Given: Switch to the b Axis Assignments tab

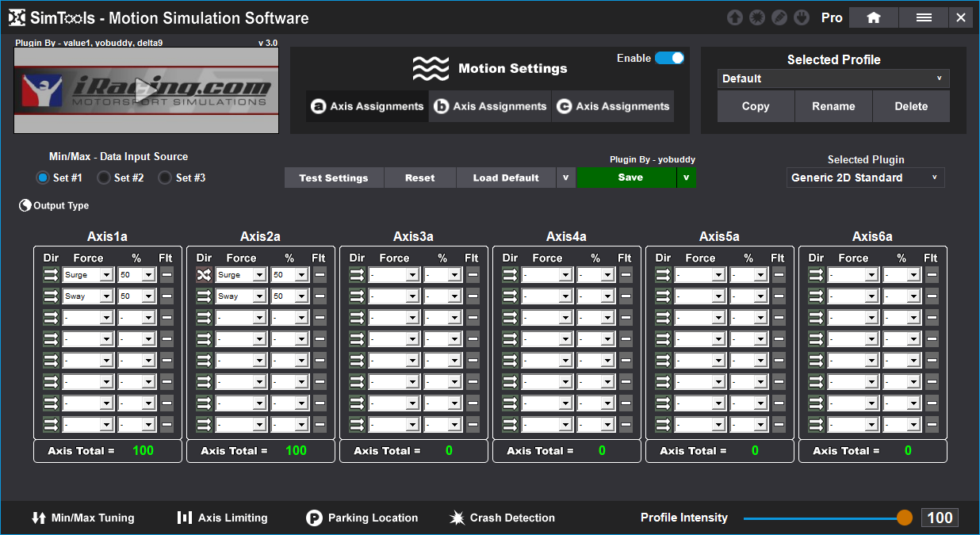Looking at the screenshot, I should (x=490, y=106).
